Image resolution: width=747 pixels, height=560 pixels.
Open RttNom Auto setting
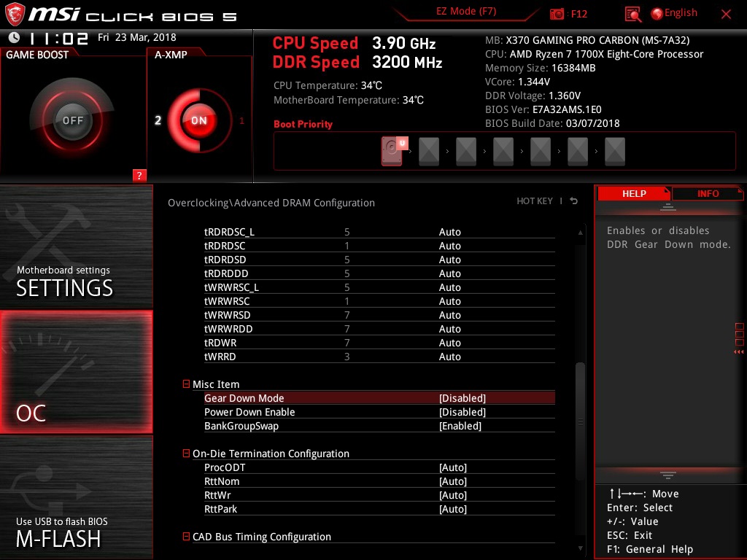(452, 481)
